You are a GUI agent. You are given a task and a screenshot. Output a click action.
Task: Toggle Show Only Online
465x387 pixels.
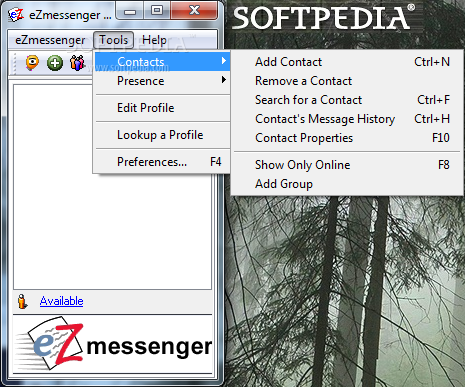tap(347, 165)
